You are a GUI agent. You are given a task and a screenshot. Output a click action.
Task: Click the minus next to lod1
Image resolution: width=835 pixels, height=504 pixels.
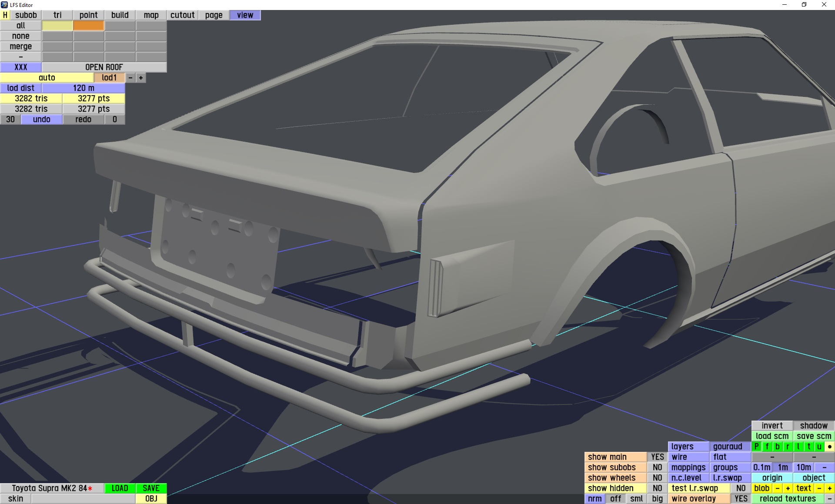tap(130, 78)
